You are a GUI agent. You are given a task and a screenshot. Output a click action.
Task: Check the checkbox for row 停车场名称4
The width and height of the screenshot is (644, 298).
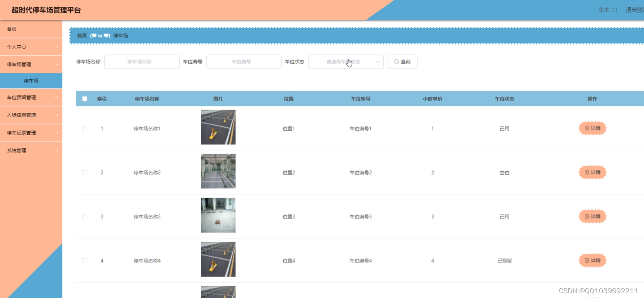pos(85,261)
